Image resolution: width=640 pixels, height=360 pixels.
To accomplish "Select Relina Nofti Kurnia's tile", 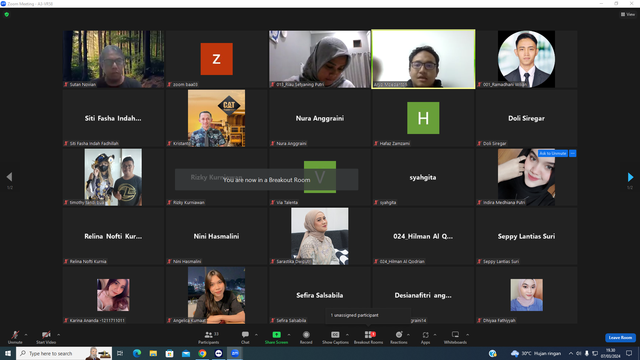I will [x=113, y=236].
